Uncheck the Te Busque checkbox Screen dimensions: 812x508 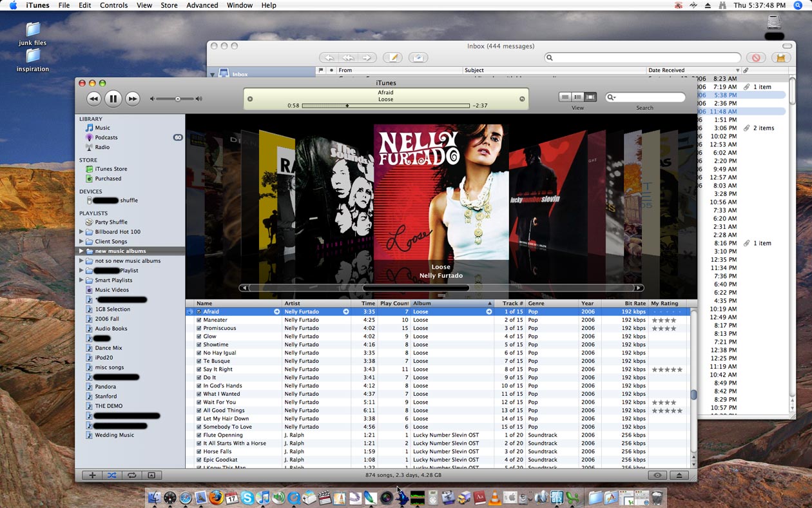point(198,361)
